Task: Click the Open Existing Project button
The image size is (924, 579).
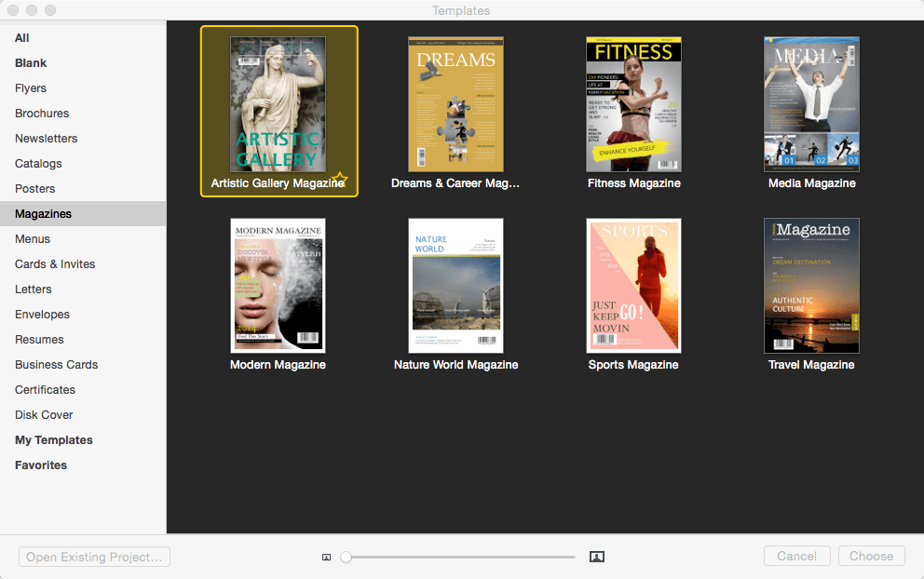Action: click(x=94, y=557)
